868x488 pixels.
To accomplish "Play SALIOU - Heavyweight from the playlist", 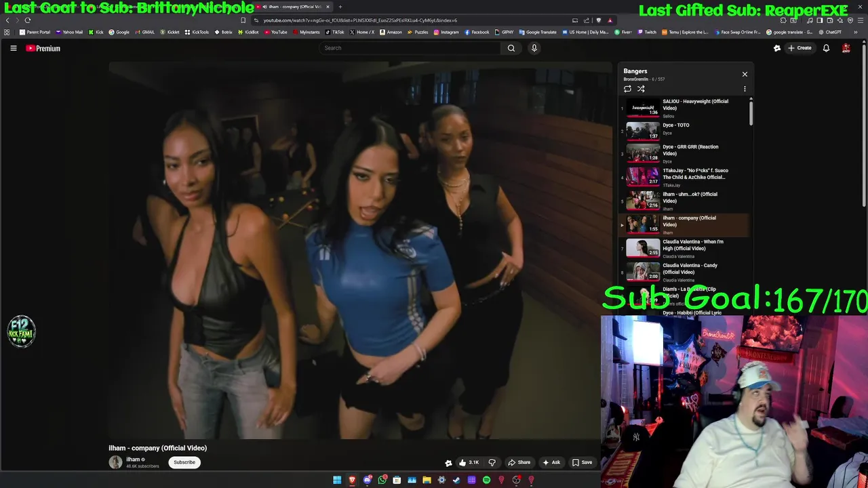I will [684, 107].
